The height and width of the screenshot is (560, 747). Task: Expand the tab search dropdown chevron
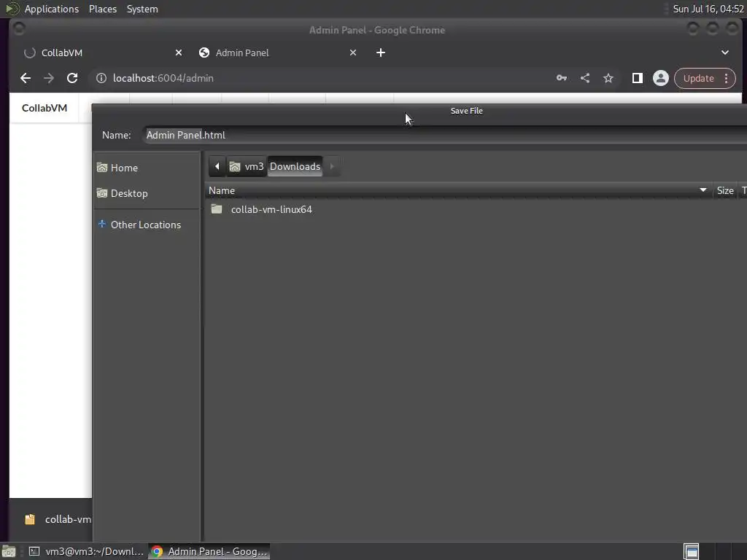(x=725, y=52)
